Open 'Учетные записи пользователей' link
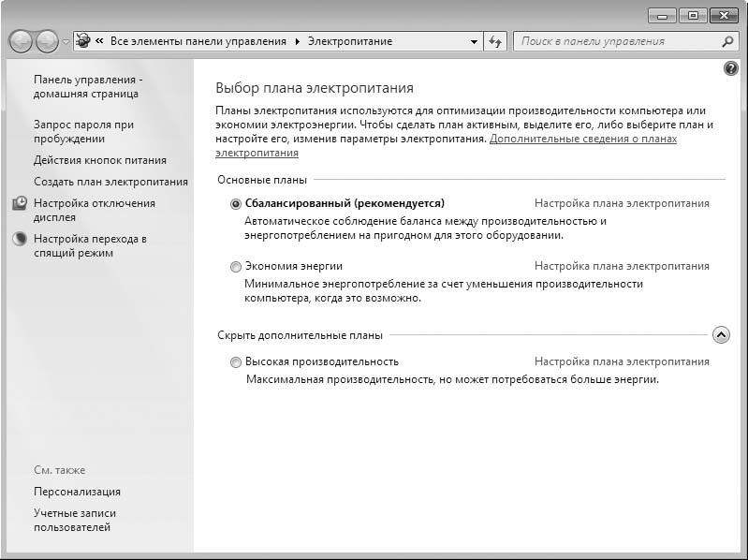Screen dimensions: 748x560 pyautogui.click(x=75, y=520)
